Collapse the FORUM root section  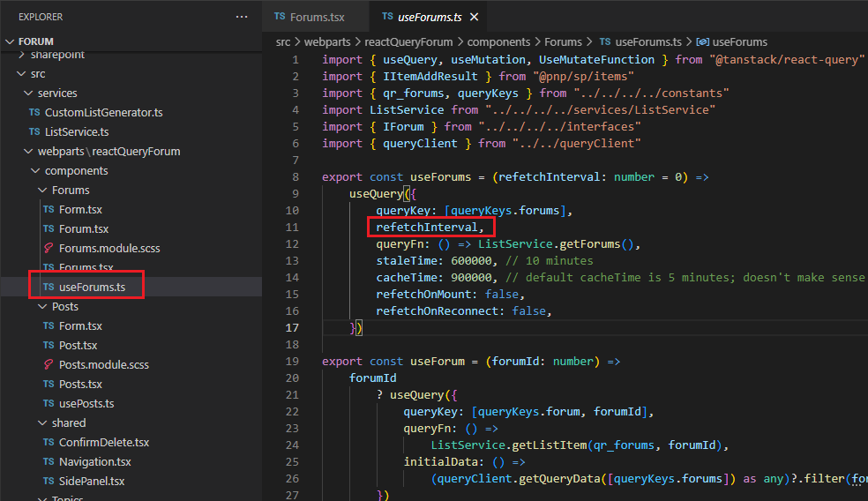[x=10, y=41]
